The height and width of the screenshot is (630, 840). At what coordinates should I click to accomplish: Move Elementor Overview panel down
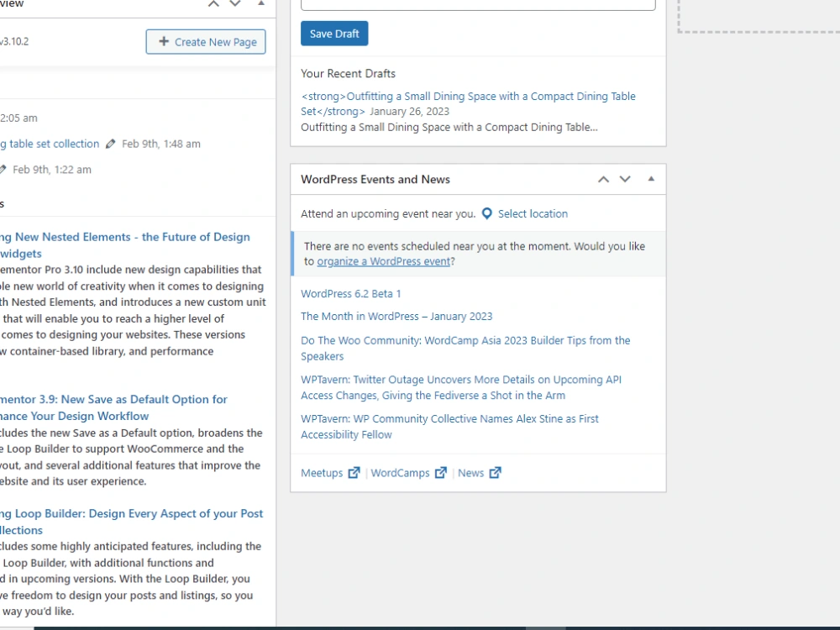[x=235, y=3]
